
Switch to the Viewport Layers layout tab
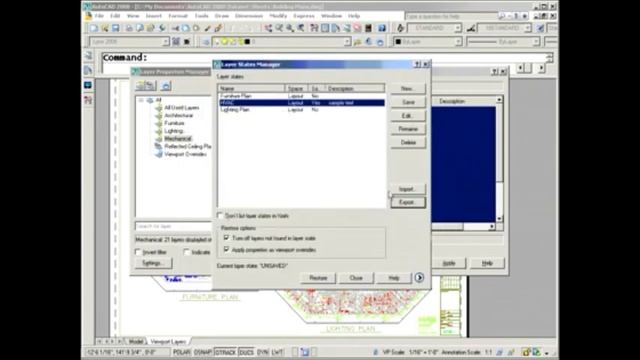(x=168, y=341)
